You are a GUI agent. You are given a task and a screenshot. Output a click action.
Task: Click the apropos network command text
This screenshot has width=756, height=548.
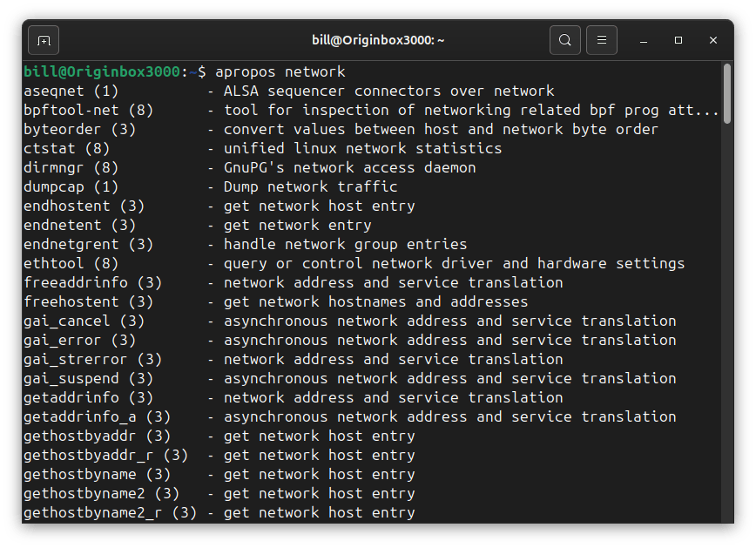point(280,71)
